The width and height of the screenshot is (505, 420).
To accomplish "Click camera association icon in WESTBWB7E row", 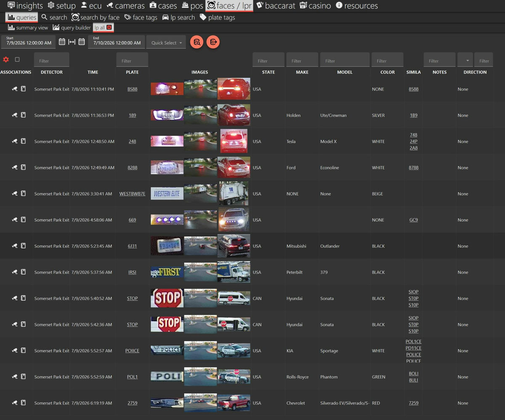I will [15, 194].
